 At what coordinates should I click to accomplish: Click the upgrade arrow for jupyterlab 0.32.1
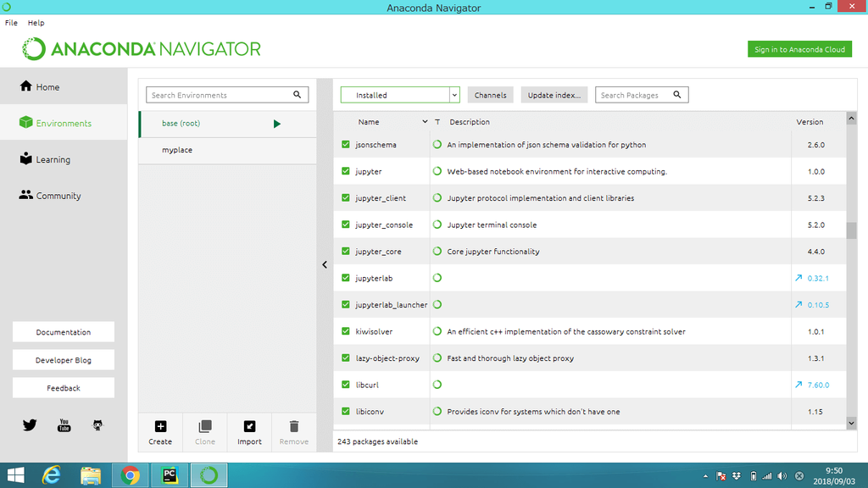tap(798, 278)
